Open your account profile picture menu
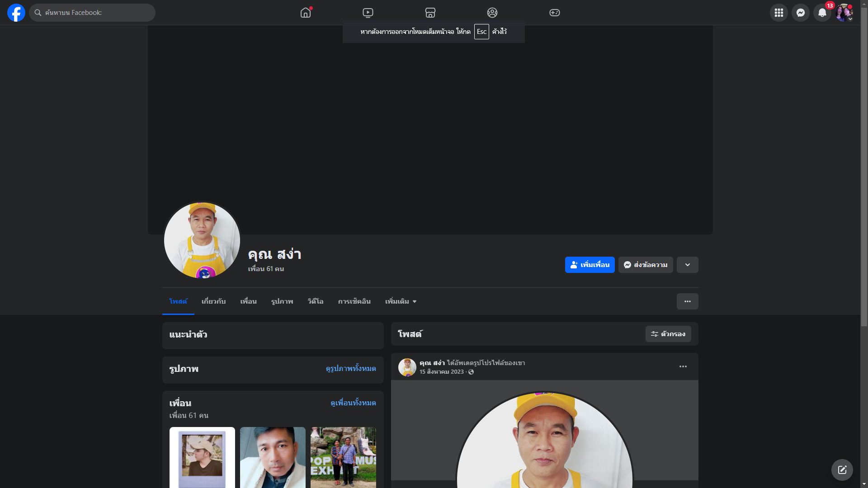The width and height of the screenshot is (868, 488). click(844, 13)
